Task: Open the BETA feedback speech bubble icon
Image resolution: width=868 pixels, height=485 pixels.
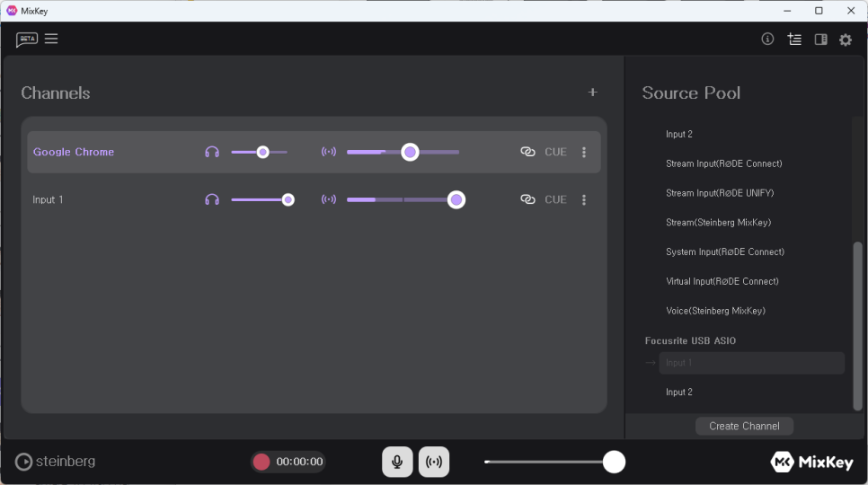Action: point(27,40)
